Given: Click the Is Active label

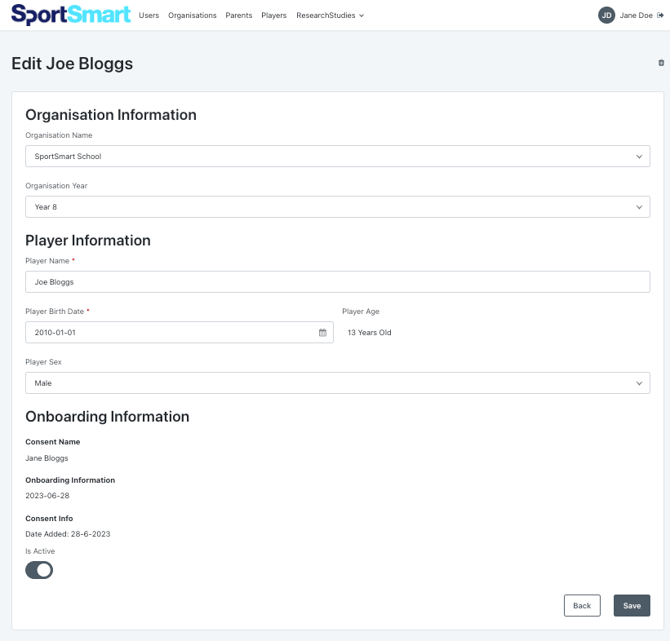Looking at the screenshot, I should click(x=40, y=551).
